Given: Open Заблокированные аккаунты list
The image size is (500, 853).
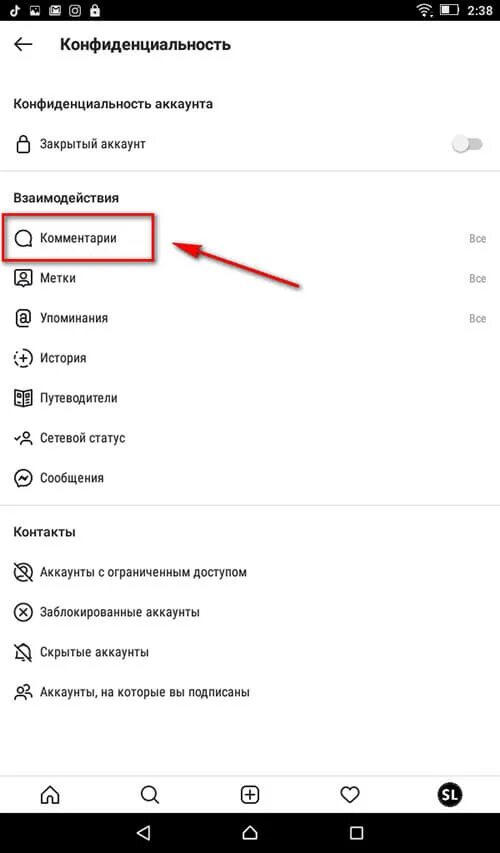Looking at the screenshot, I should pyautogui.click(x=250, y=612).
